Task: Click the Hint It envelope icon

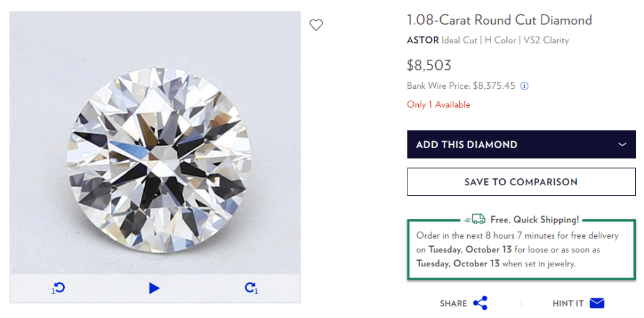Action: pyautogui.click(x=597, y=303)
